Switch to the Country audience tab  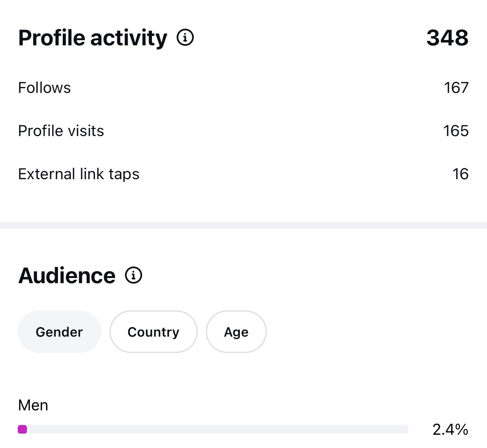click(x=153, y=332)
